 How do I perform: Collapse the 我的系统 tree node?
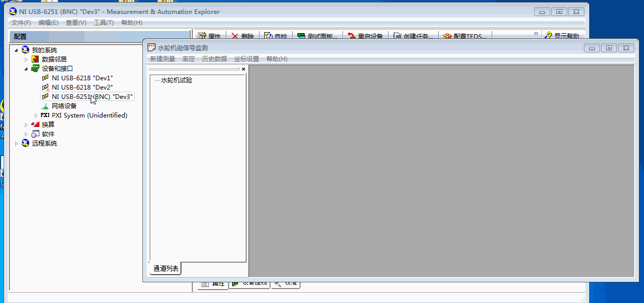pyautogui.click(x=16, y=50)
